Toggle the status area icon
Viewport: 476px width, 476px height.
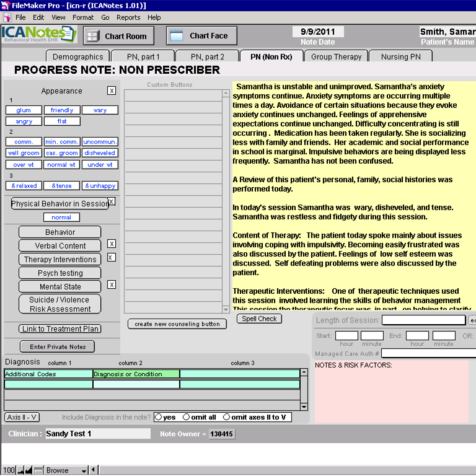tap(37, 470)
